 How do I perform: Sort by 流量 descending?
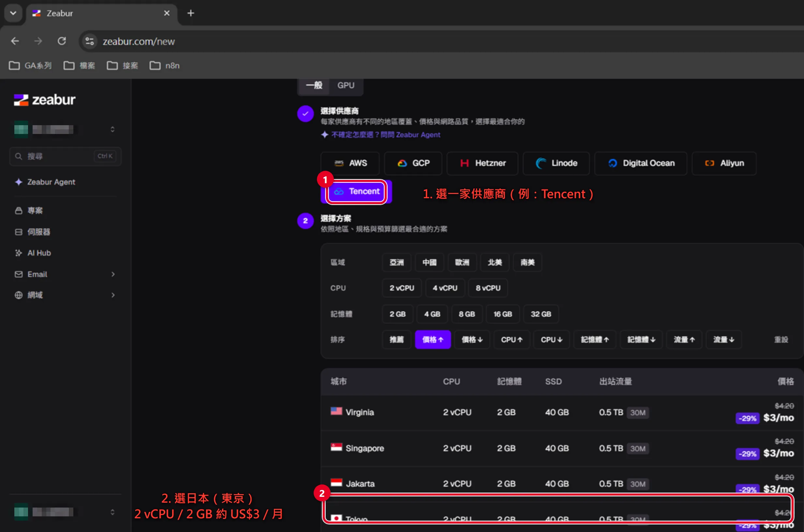[723, 340]
